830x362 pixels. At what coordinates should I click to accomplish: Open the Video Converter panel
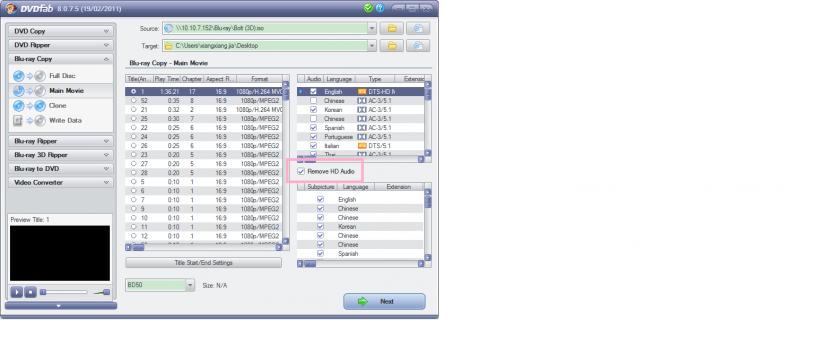(x=61, y=183)
